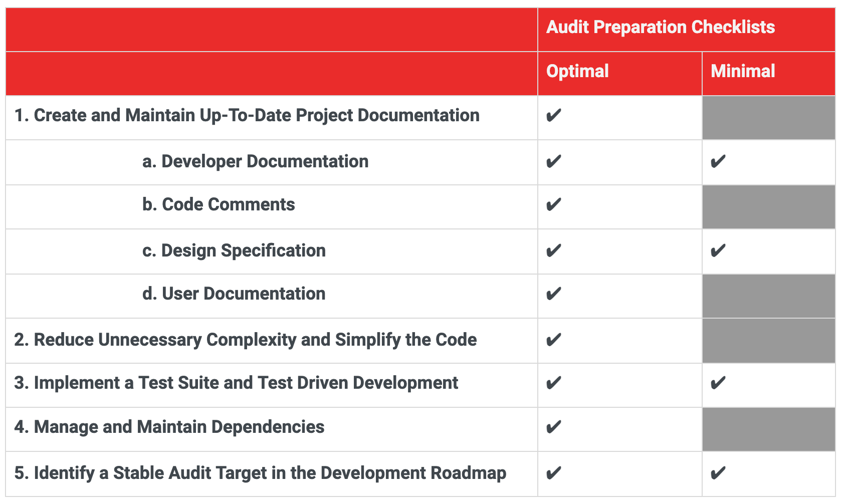Click '1. Create and Maintain Up-To-Date Project Documentation'

pos(247,115)
